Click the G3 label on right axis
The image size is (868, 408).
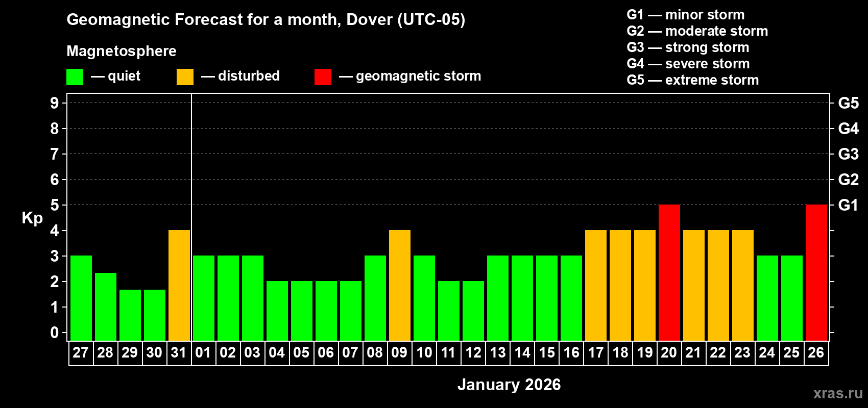pyautogui.click(x=848, y=154)
